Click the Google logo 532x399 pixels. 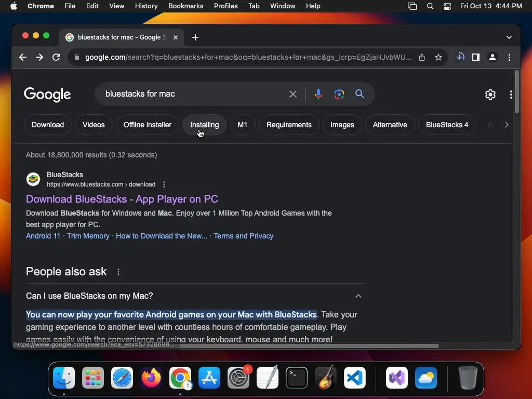click(x=47, y=95)
